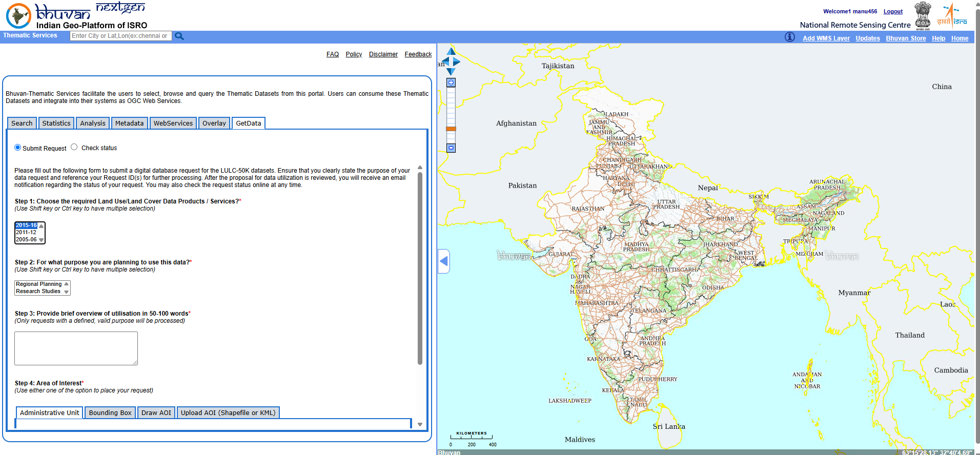This screenshot has width=980, height=455.
Task: Switch to Administrative Unit AOI tab
Action: (50, 413)
